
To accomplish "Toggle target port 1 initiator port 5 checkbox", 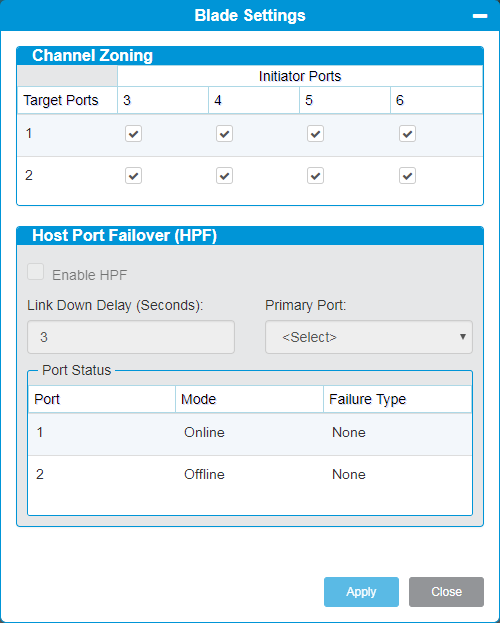I will 315,134.
